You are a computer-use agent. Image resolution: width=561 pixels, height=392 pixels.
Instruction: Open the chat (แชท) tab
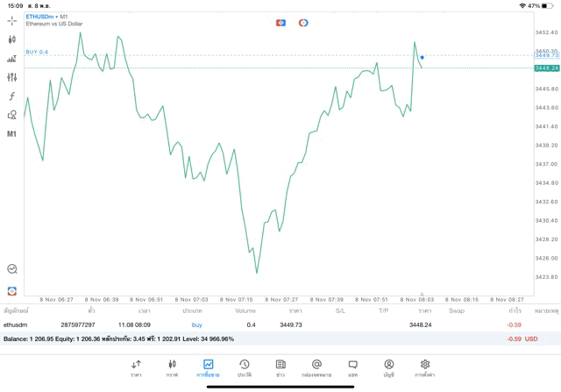pyautogui.click(x=352, y=367)
